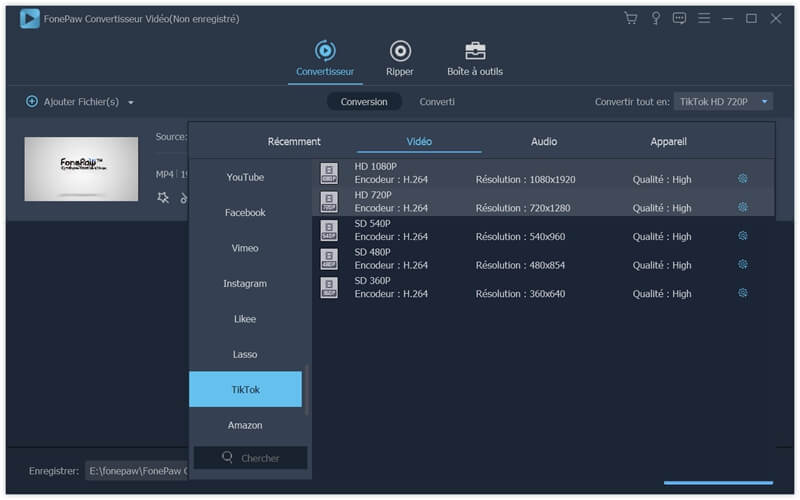Click Ajouter Fichier(s) button
The image size is (800, 500).
(x=72, y=102)
